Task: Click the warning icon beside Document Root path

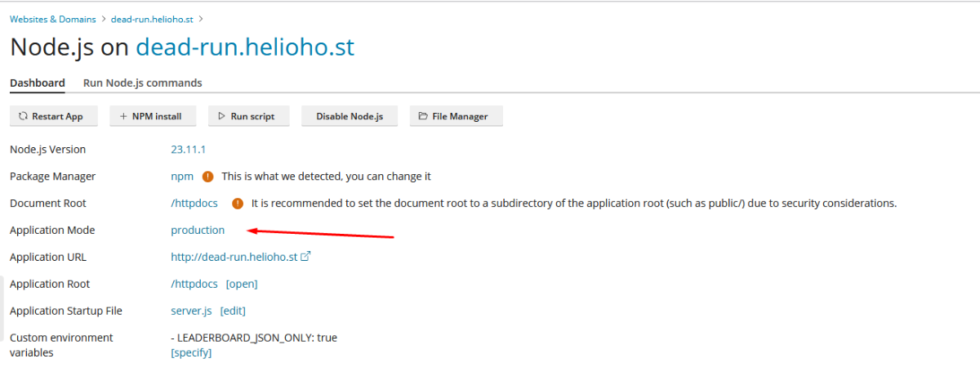Action: pyautogui.click(x=237, y=204)
